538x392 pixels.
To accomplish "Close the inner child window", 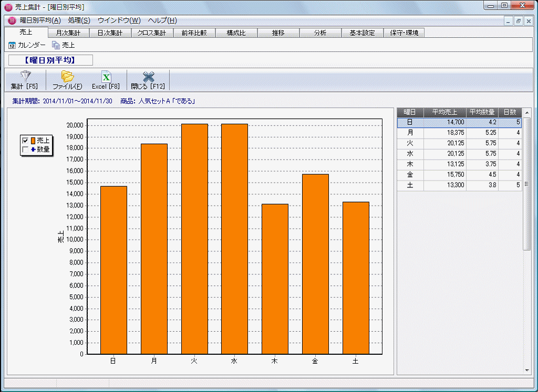I will click(529, 21).
